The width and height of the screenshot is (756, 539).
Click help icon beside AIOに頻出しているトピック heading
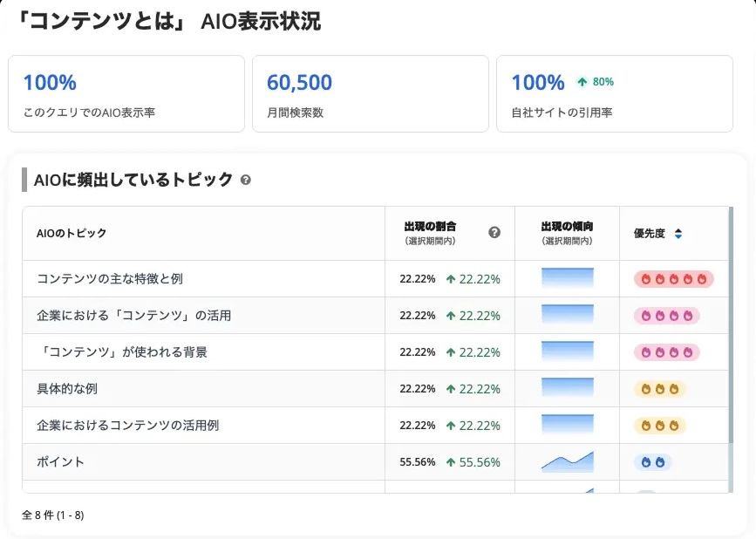246,180
